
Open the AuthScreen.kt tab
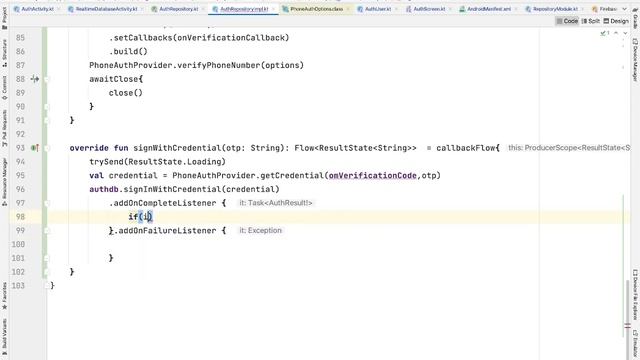pos(429,9)
